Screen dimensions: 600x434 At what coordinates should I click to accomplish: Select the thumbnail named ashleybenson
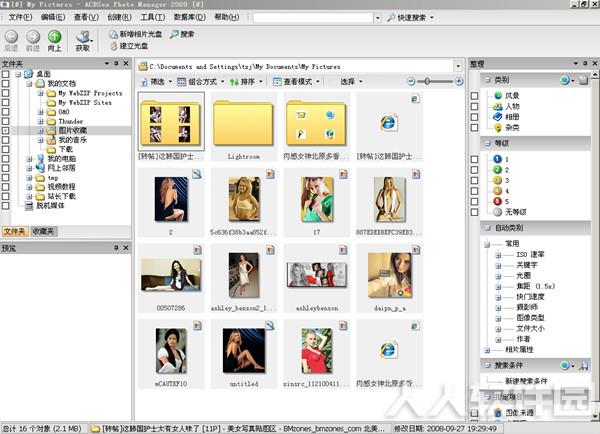[x=316, y=278]
